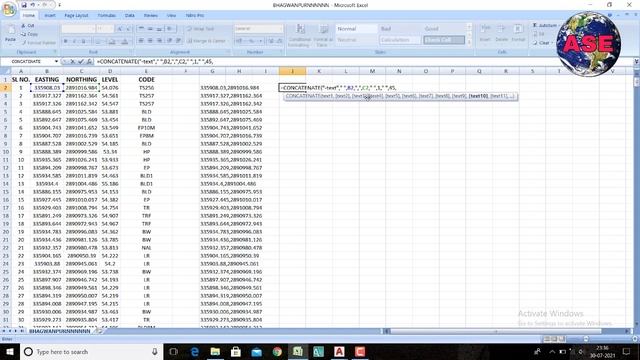Confirm the formula with the checkmark icon

click(81, 62)
